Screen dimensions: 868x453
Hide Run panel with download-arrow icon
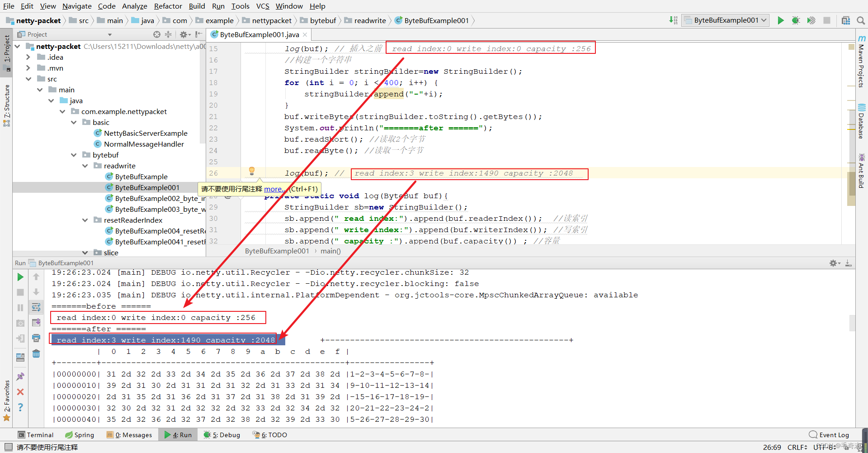(x=849, y=263)
